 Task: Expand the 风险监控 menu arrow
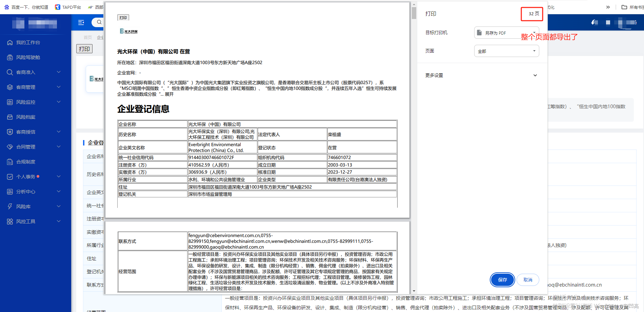point(59,102)
